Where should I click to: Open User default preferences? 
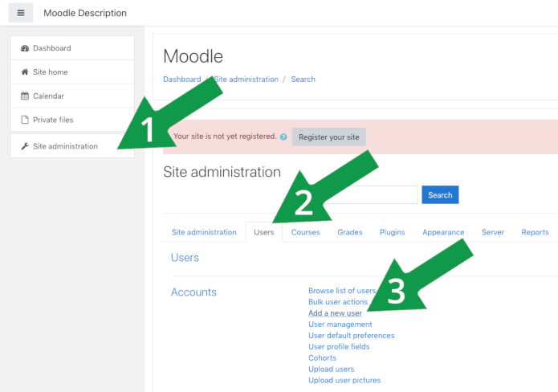point(352,336)
